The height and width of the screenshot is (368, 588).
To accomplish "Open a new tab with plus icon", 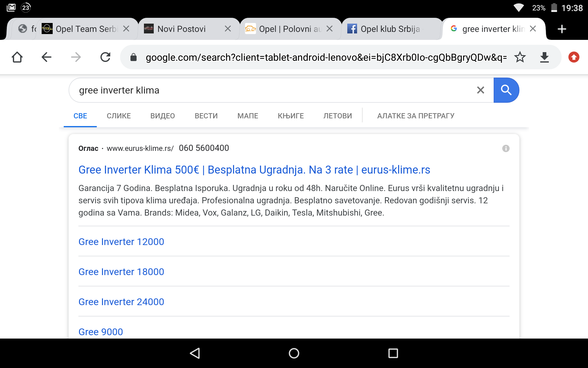I will click(x=562, y=29).
